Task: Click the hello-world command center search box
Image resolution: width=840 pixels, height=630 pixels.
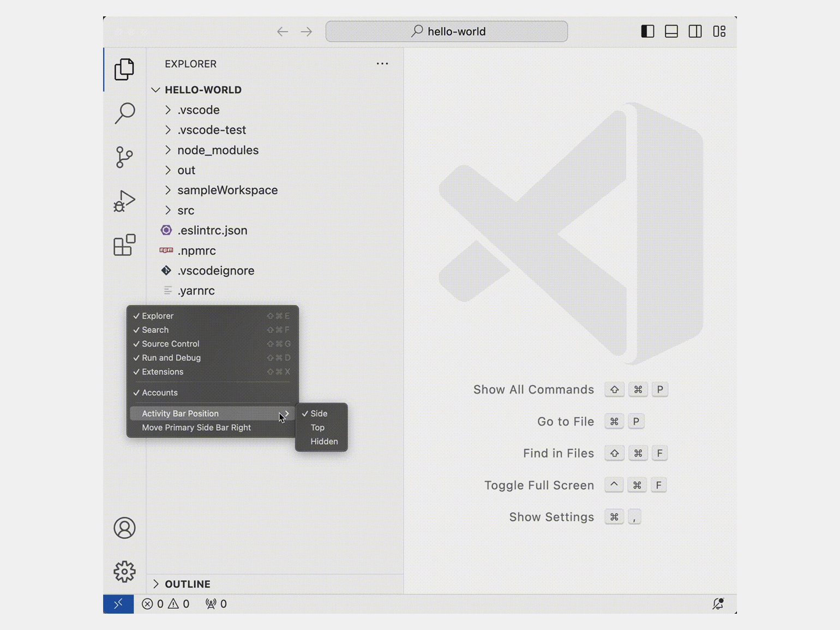Action: pos(447,32)
